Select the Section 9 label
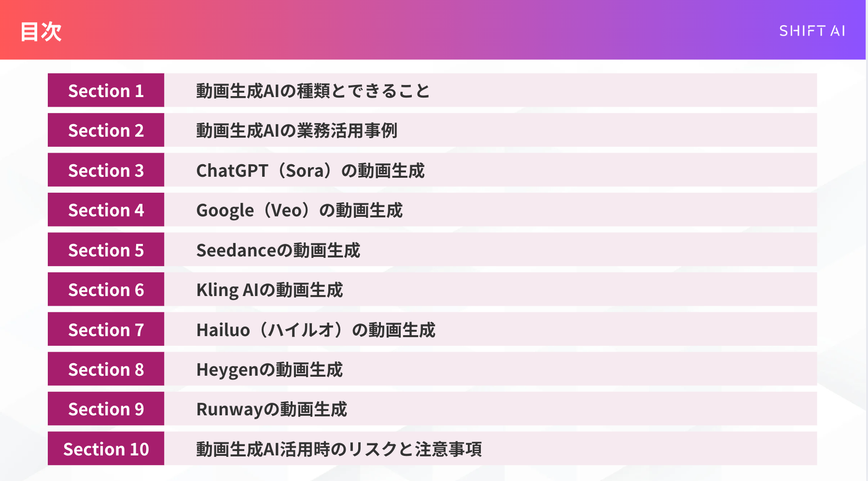 point(106,409)
